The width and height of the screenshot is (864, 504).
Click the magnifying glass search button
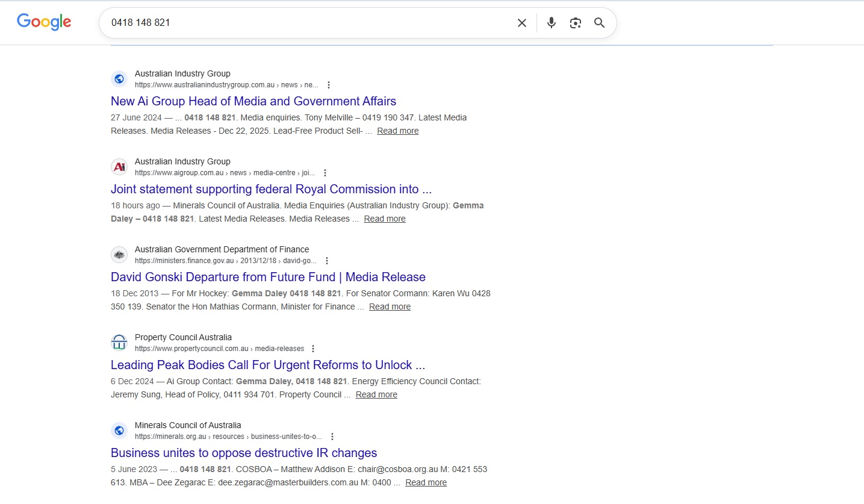[x=599, y=23]
